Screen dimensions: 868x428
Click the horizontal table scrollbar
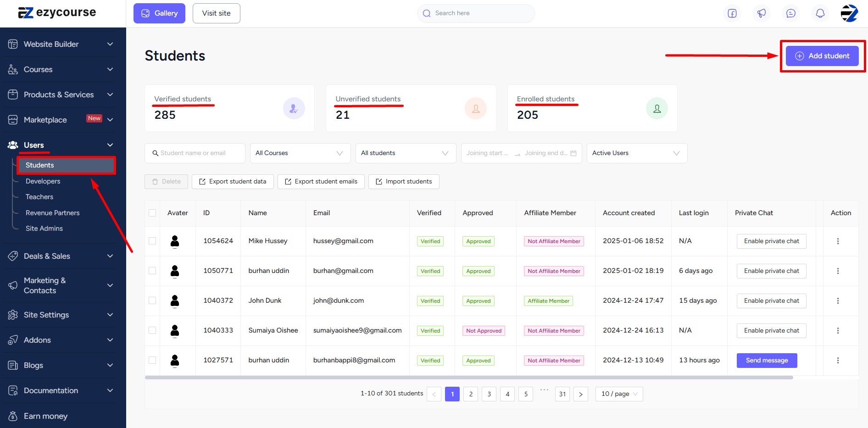469,378
